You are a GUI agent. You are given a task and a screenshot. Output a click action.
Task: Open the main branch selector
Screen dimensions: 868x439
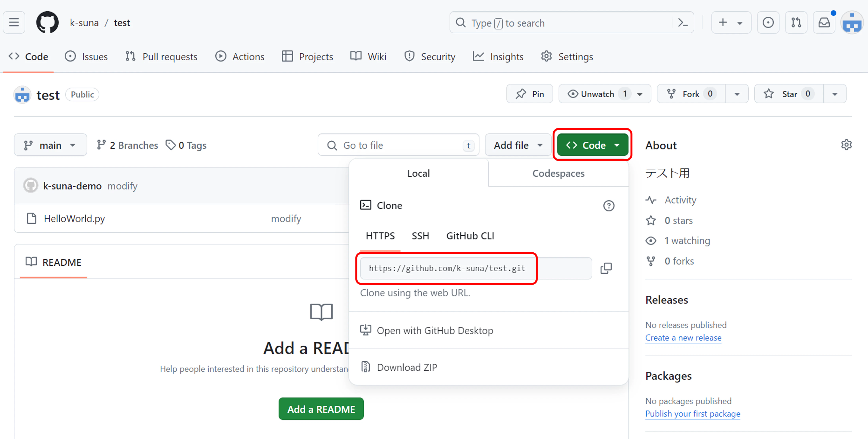pos(50,145)
